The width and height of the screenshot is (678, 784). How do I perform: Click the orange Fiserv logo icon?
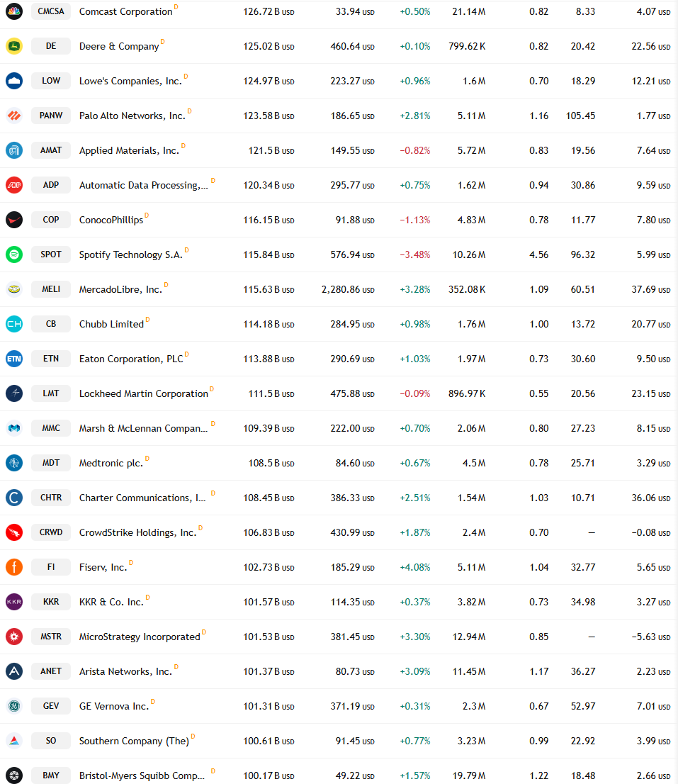point(14,567)
